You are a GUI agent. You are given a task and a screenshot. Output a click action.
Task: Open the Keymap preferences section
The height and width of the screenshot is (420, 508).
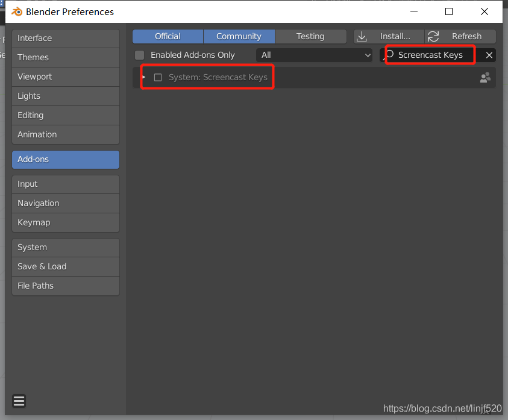pos(66,222)
